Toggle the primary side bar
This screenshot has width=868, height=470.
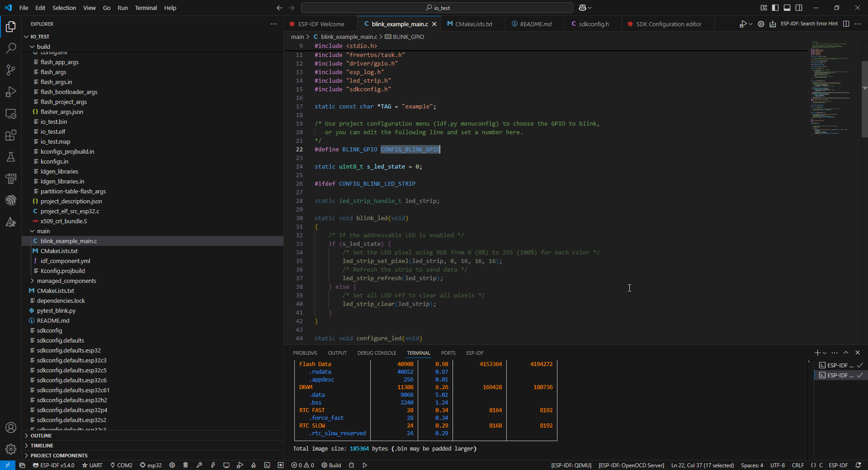775,8
